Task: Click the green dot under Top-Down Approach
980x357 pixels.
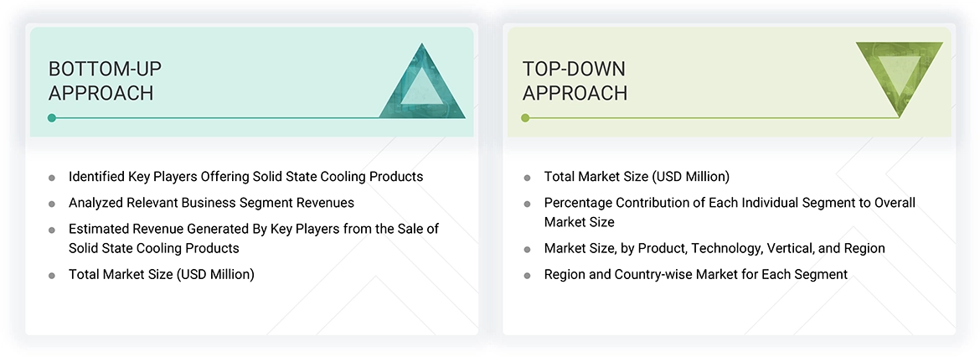Action: click(x=525, y=118)
